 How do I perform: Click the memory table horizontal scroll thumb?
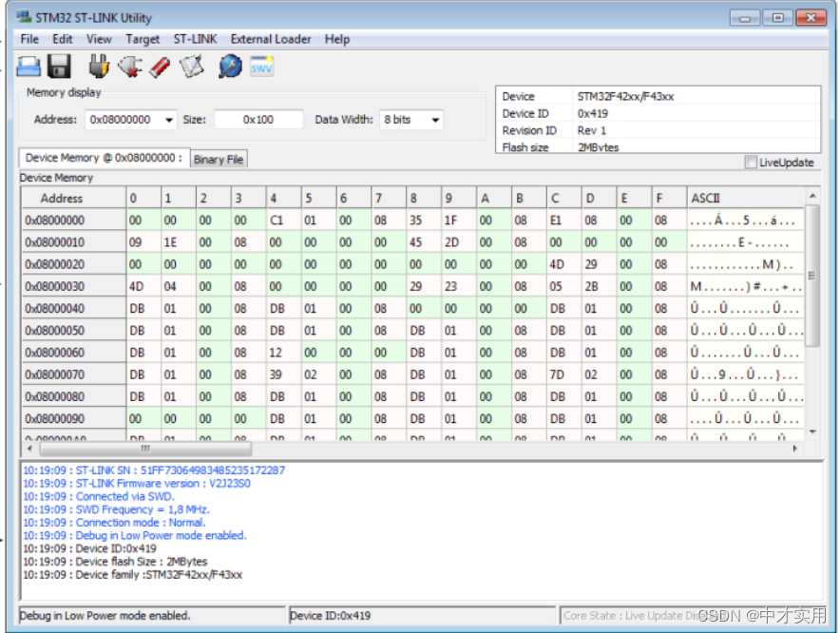pos(145,448)
